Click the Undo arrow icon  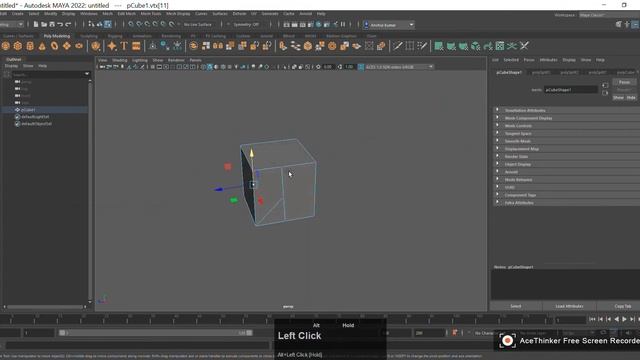point(60,24)
